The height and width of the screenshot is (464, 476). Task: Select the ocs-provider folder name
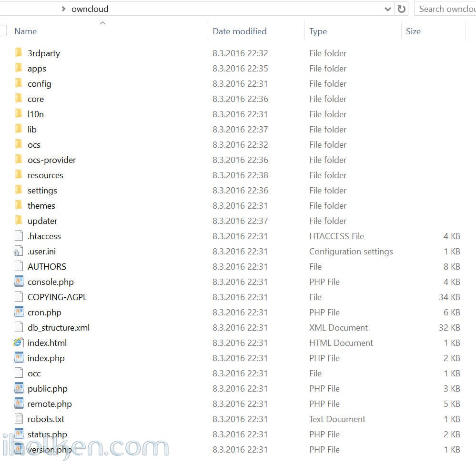click(51, 160)
